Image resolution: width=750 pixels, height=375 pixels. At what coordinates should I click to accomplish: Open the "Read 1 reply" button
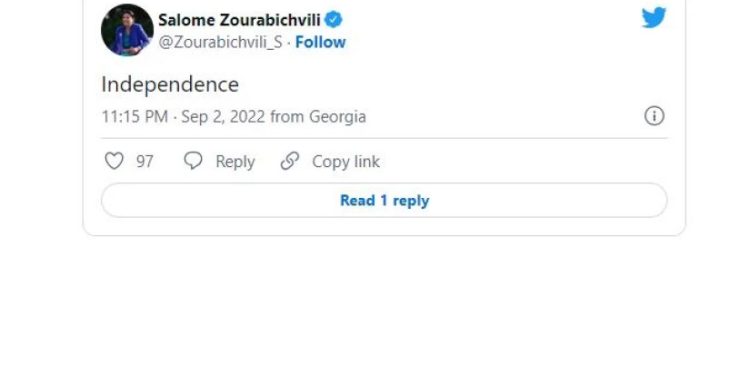(384, 200)
